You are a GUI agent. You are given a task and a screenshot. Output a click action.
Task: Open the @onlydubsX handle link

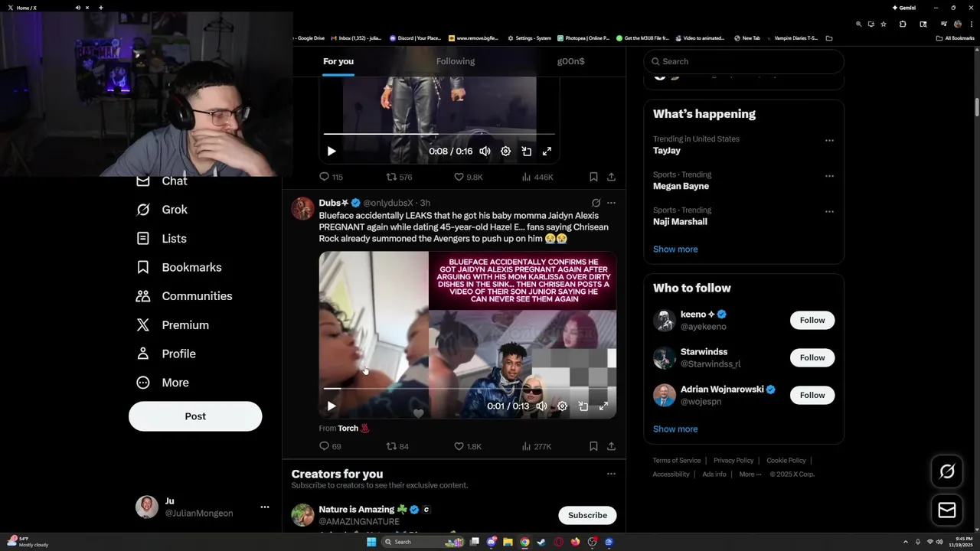[x=388, y=203]
